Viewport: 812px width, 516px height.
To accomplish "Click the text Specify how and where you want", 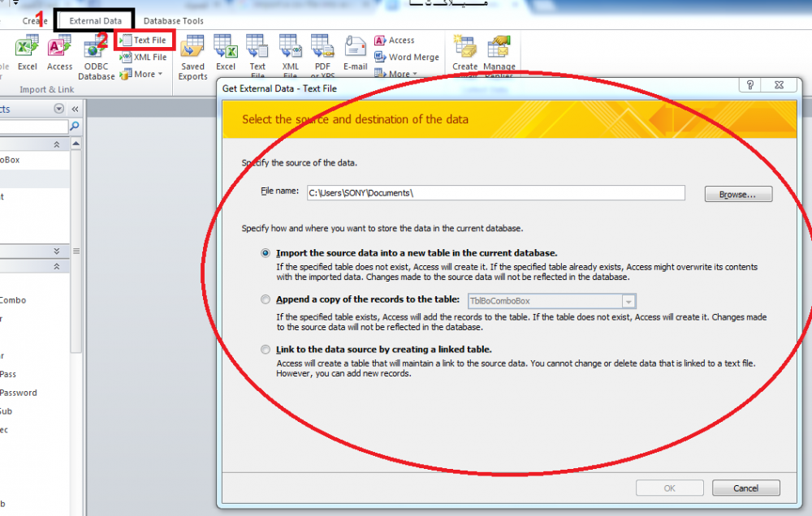I will coord(382,228).
